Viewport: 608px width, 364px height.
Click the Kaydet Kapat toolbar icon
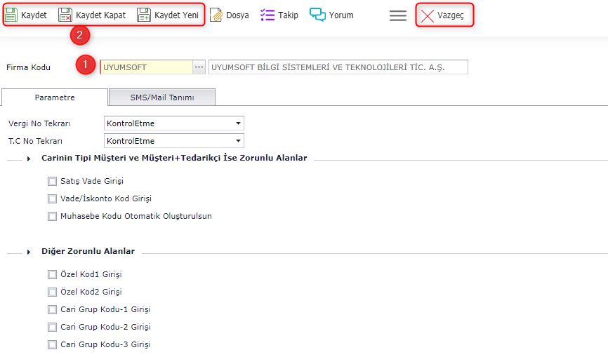tap(65, 15)
